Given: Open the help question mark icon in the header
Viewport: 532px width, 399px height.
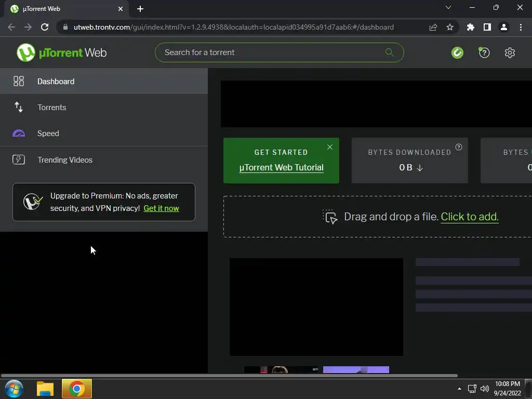Looking at the screenshot, I should pyautogui.click(x=484, y=52).
